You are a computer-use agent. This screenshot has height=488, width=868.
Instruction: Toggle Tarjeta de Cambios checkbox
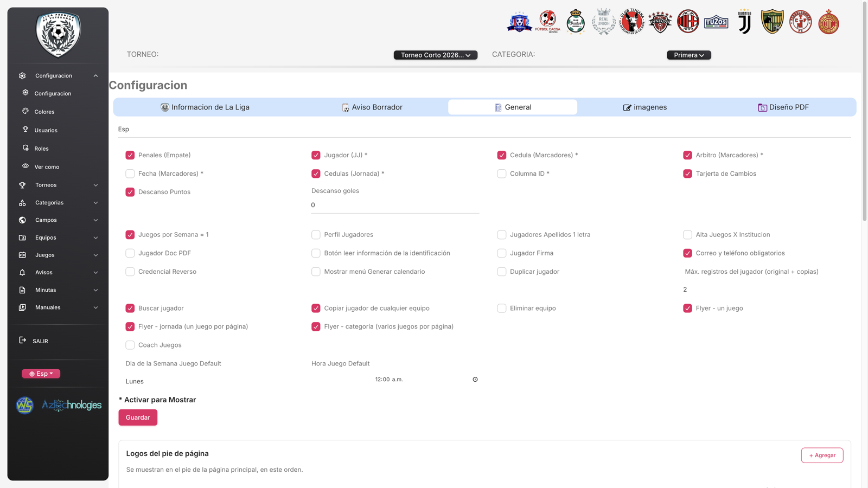coord(688,174)
